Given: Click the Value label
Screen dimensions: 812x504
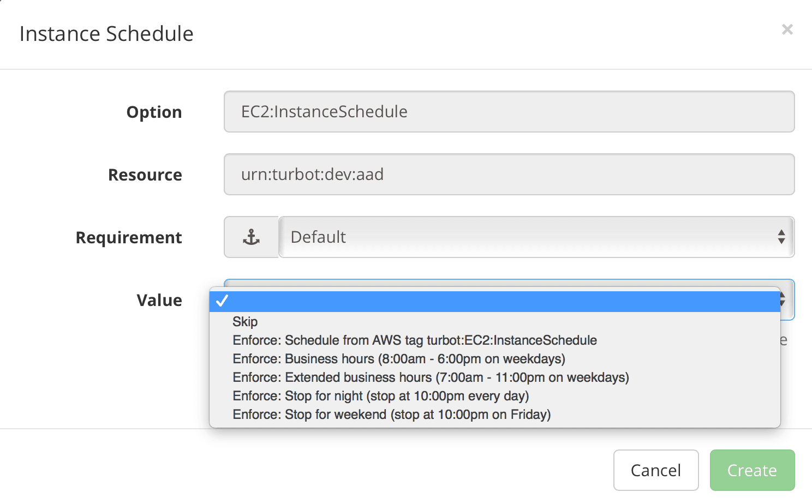Looking at the screenshot, I should click(x=159, y=300).
